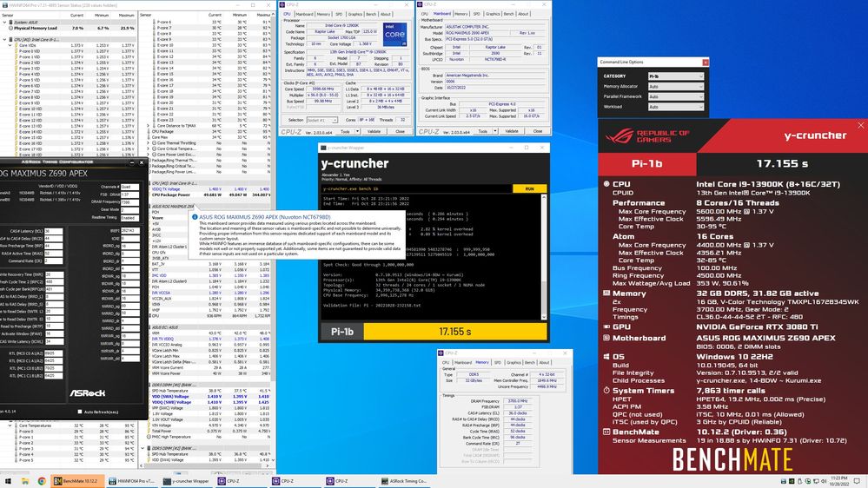Viewport: 868px width, 488px height.
Task: Click the HWiNFO64 window title icon
Action: (4, 5)
